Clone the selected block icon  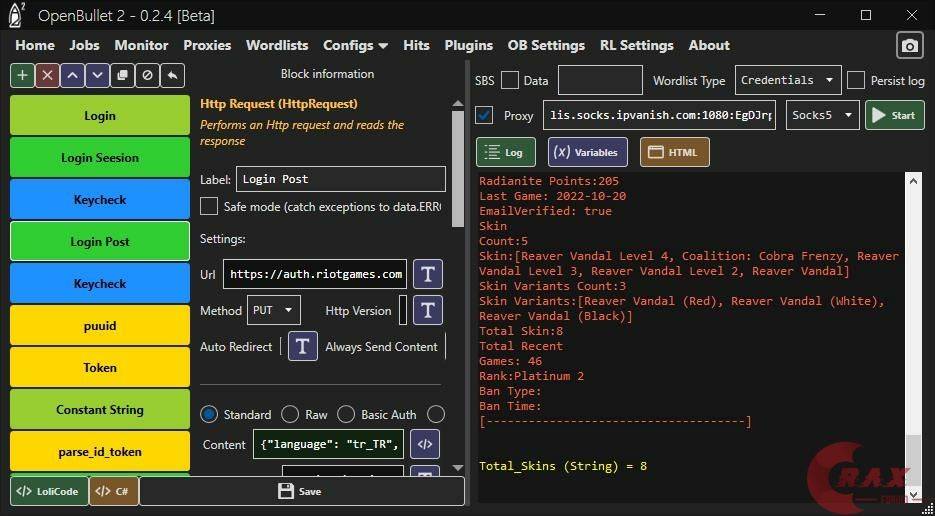point(122,76)
